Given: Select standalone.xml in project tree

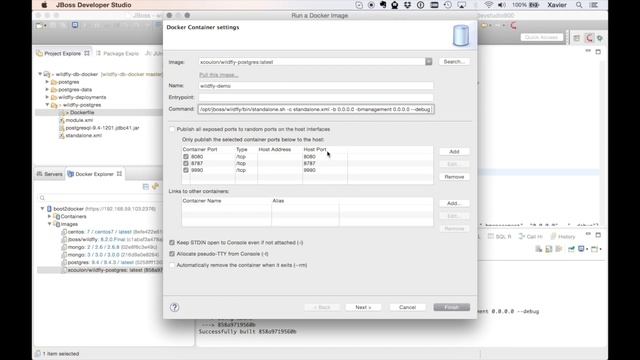Looking at the screenshot, I should pos(83,136).
